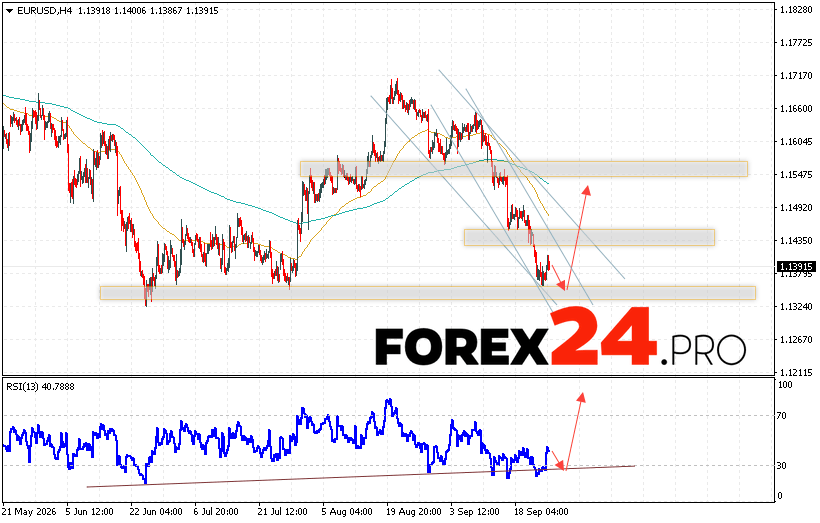This screenshot has width=820, height=523.
Task: Click the 6 Jul 20:00 time label
Action: click(217, 511)
